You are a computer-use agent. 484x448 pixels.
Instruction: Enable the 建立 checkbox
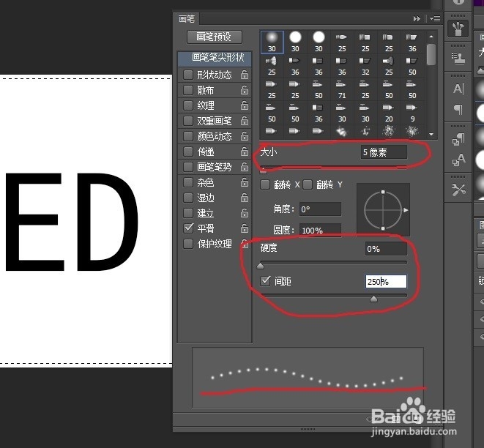coord(188,213)
